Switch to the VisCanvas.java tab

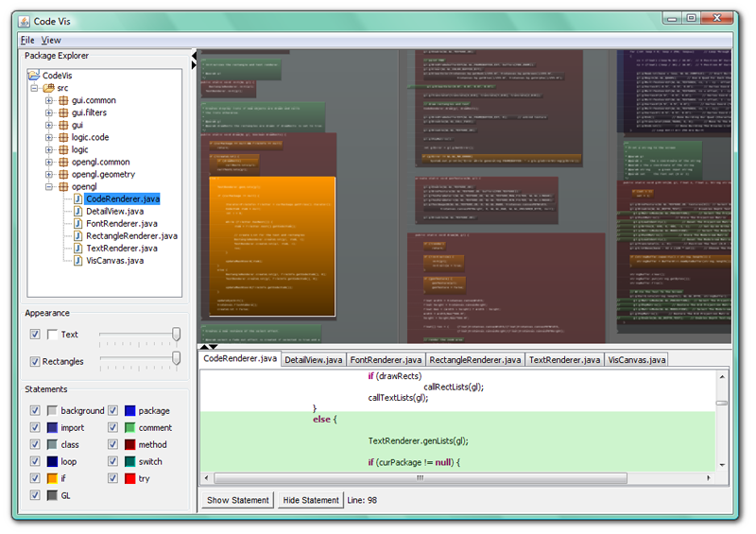(x=636, y=360)
